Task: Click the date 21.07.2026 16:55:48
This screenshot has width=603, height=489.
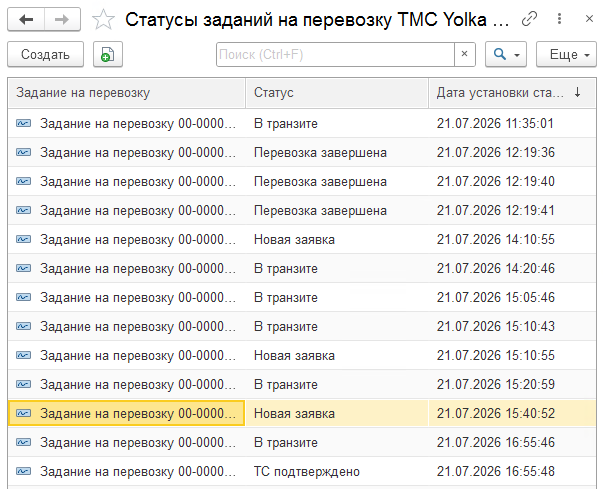Action: pyautogui.click(x=496, y=471)
